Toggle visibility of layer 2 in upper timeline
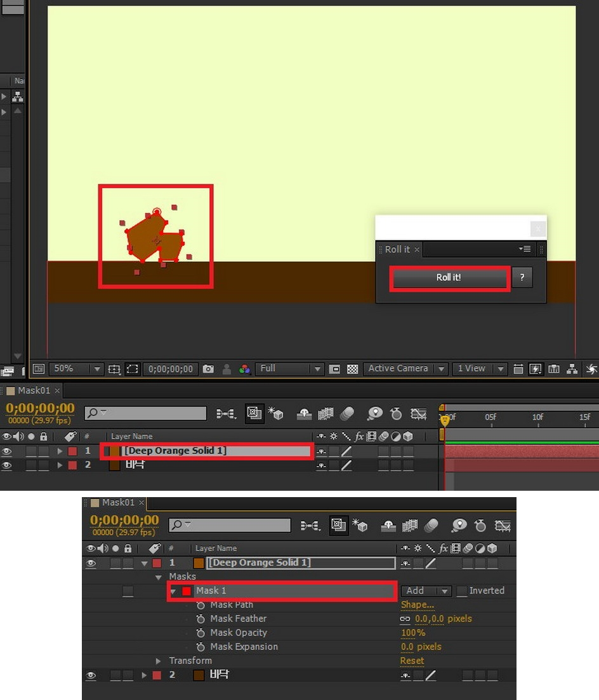The image size is (599, 700). tap(7, 465)
